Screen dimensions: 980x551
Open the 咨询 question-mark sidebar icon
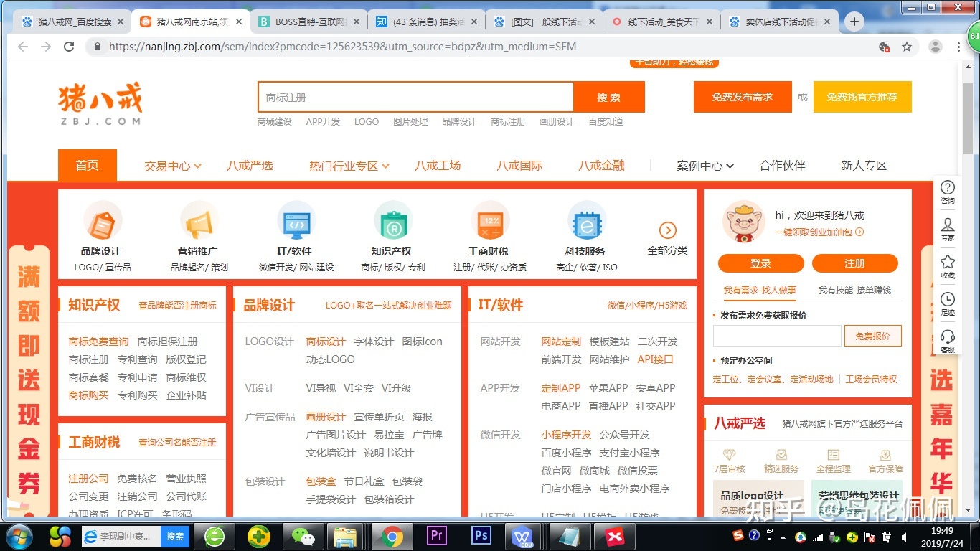tap(948, 188)
